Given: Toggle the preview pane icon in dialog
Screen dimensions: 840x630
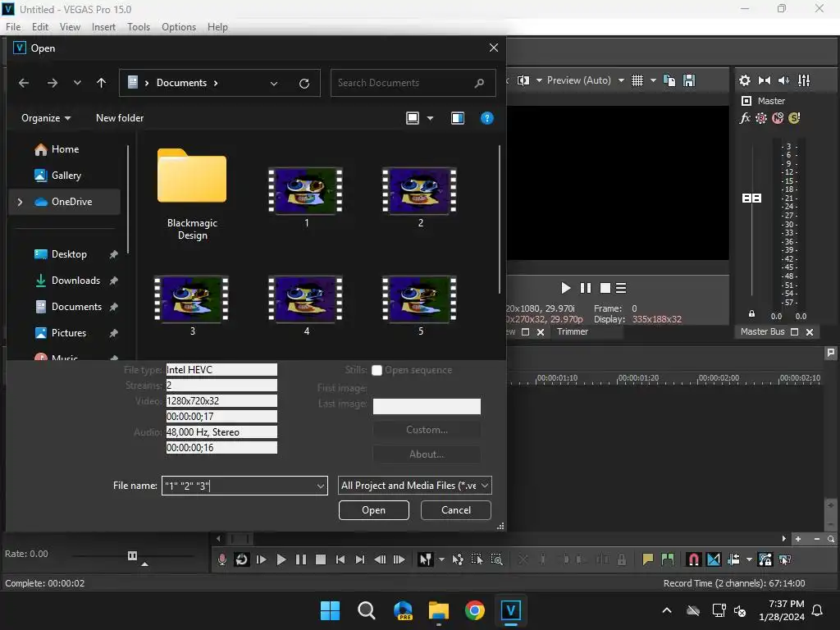Looking at the screenshot, I should 458,118.
